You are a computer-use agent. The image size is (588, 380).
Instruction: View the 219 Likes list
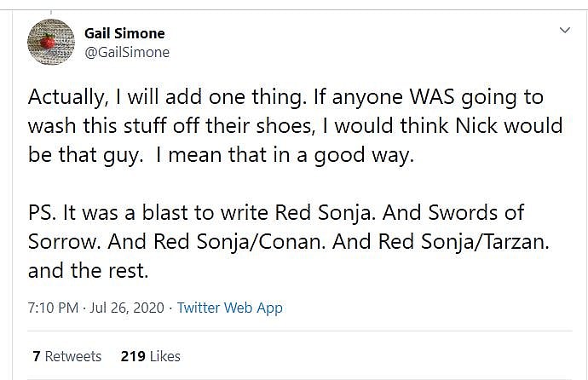click(151, 356)
